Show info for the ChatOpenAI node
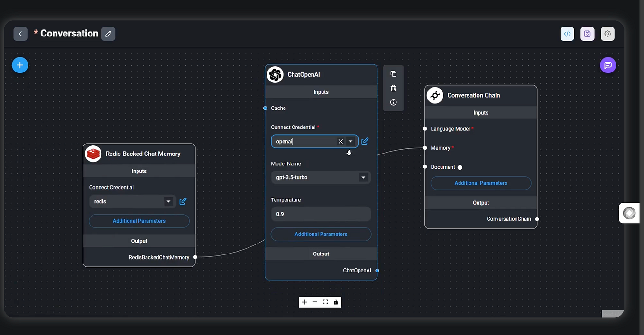The image size is (644, 335). [393, 102]
